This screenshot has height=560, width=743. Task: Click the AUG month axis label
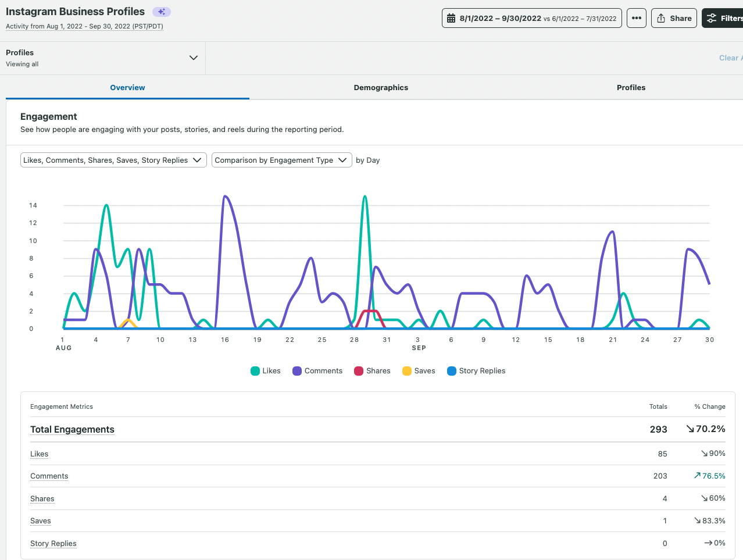point(63,348)
